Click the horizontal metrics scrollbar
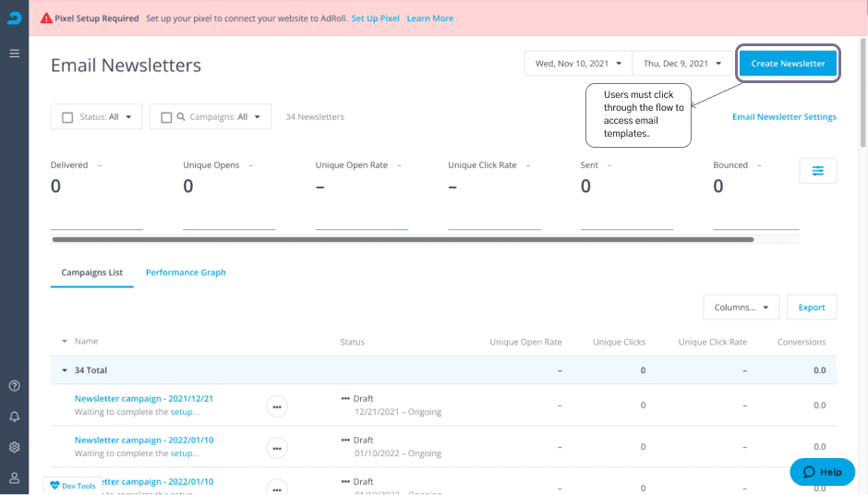Image resolution: width=868 pixels, height=495 pixels. pos(403,240)
